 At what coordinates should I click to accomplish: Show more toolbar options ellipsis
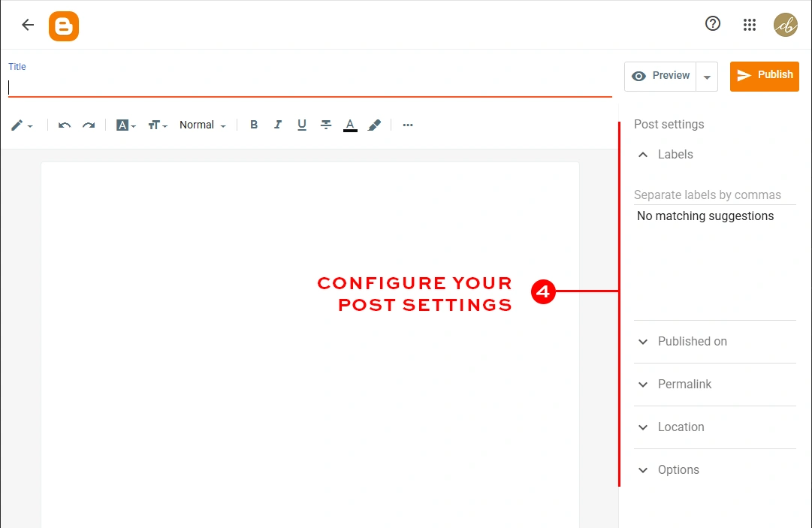click(408, 125)
